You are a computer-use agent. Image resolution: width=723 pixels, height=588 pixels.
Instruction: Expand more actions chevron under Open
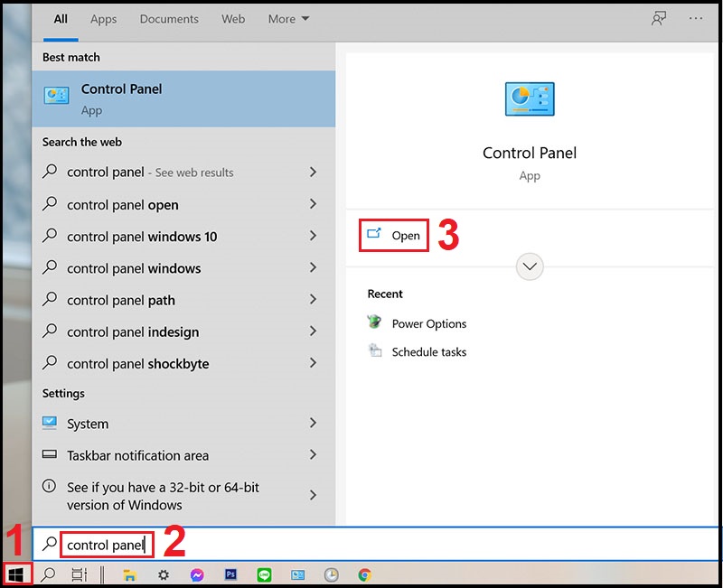click(530, 266)
